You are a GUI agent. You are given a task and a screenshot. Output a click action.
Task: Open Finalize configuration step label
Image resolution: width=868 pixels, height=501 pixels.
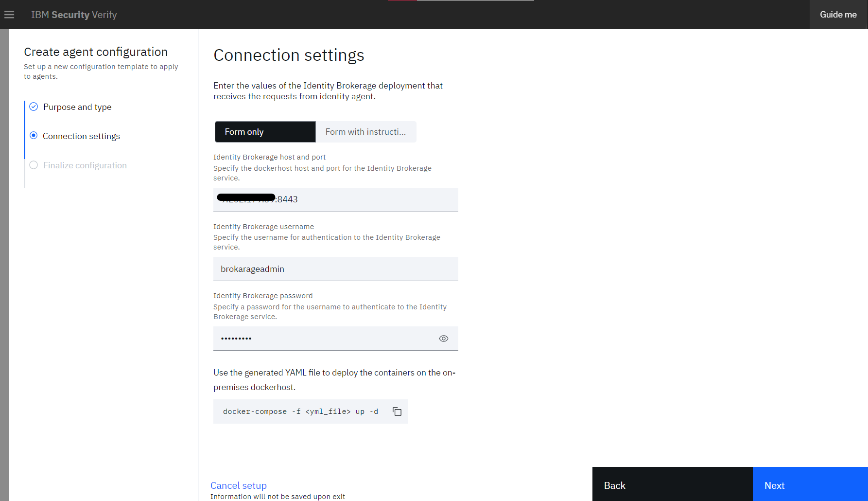pyautogui.click(x=85, y=165)
